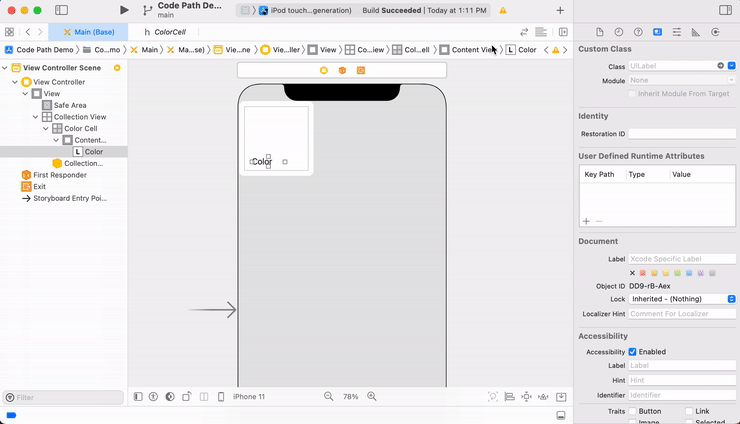Screen dimensions: 740x424
Task: Run the project with the play button
Action: click(x=124, y=10)
